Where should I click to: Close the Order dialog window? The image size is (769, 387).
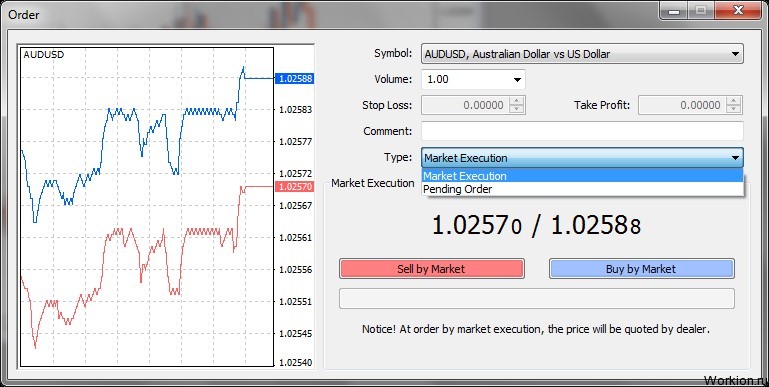coord(738,10)
